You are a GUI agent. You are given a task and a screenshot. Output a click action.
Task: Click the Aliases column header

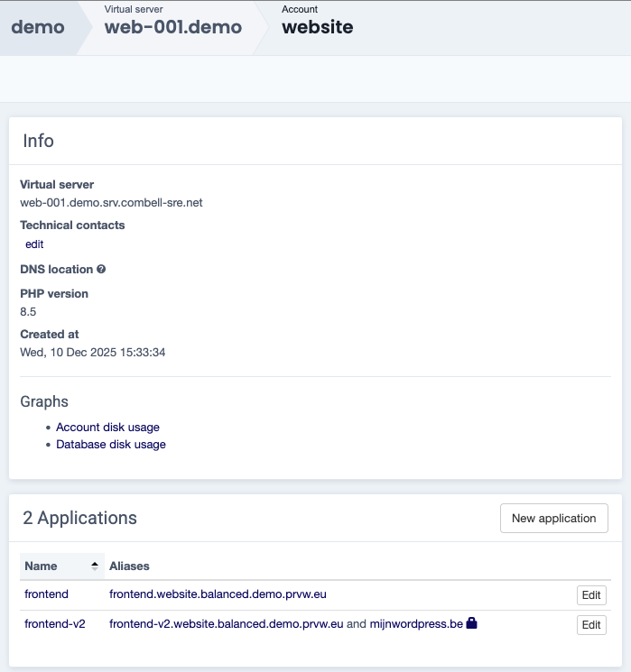click(129, 566)
